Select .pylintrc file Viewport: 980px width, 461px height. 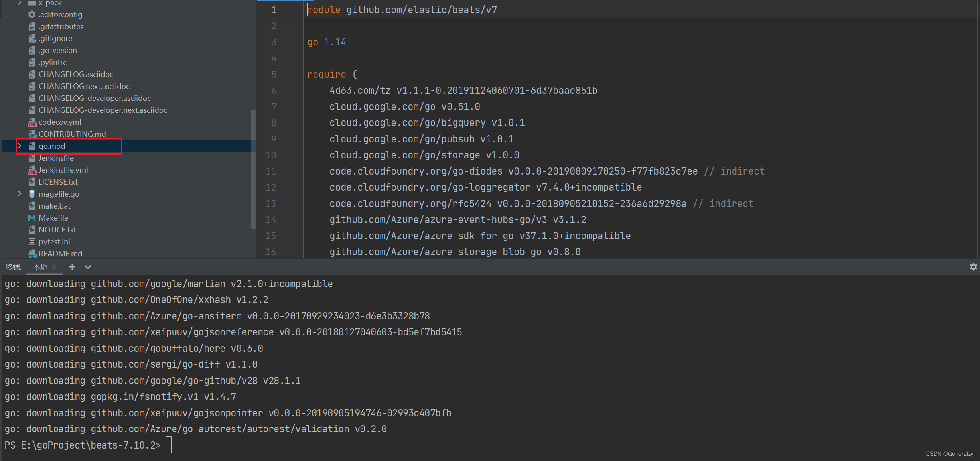pyautogui.click(x=53, y=62)
